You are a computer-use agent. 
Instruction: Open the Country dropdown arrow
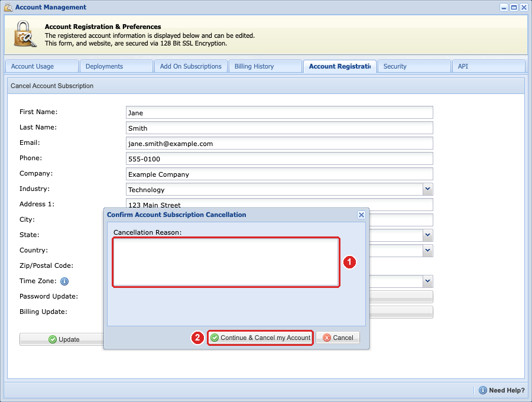pyautogui.click(x=427, y=251)
